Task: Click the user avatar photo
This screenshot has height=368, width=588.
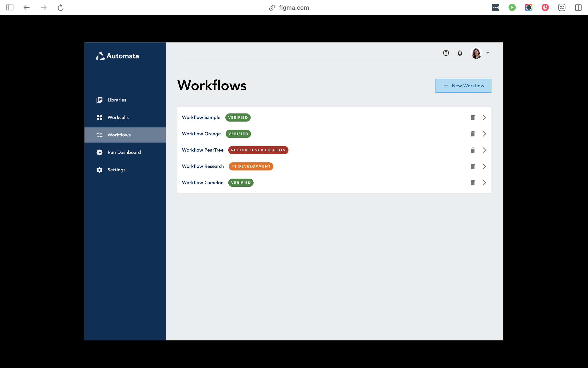Action: pyautogui.click(x=477, y=53)
